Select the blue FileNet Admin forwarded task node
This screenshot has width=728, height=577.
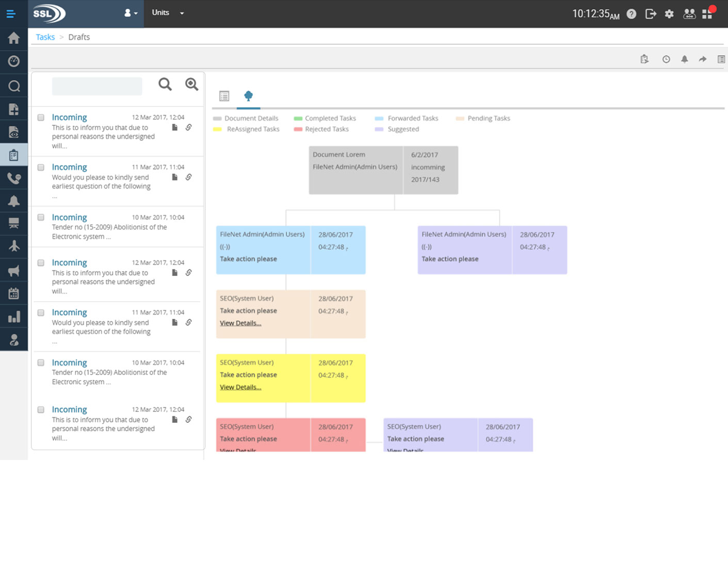tap(290, 250)
